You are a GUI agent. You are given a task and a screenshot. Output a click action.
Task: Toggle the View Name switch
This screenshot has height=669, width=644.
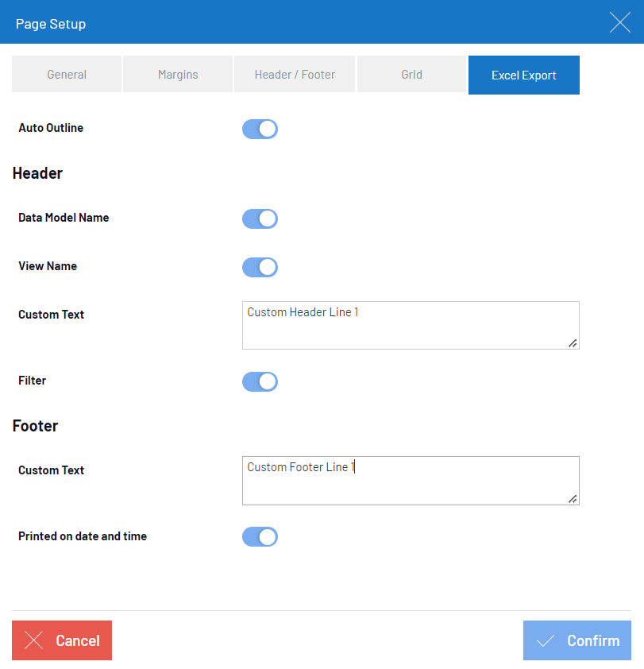(260, 267)
